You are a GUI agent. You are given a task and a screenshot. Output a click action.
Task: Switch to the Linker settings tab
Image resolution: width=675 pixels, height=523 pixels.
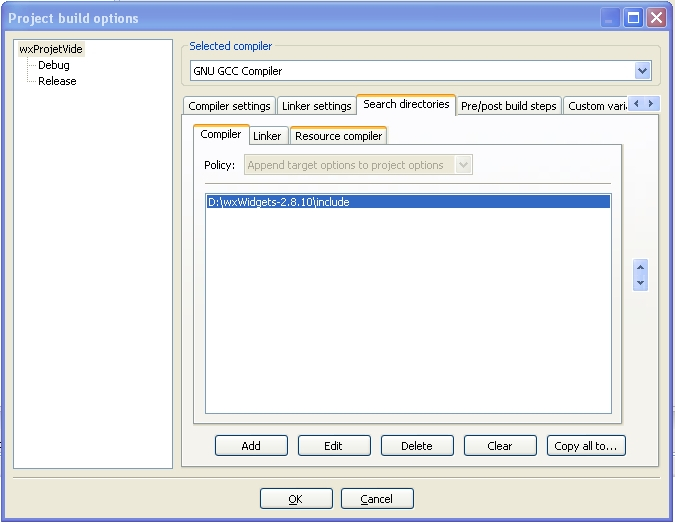tap(316, 106)
